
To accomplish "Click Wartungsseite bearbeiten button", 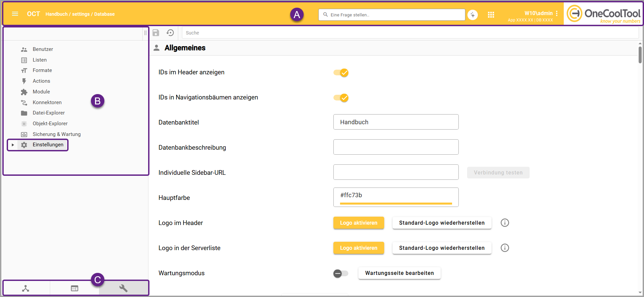I will (399, 273).
